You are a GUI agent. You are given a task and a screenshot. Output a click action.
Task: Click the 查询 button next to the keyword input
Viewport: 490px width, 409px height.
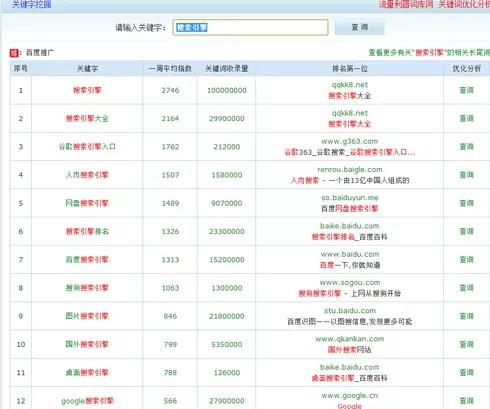(359, 27)
